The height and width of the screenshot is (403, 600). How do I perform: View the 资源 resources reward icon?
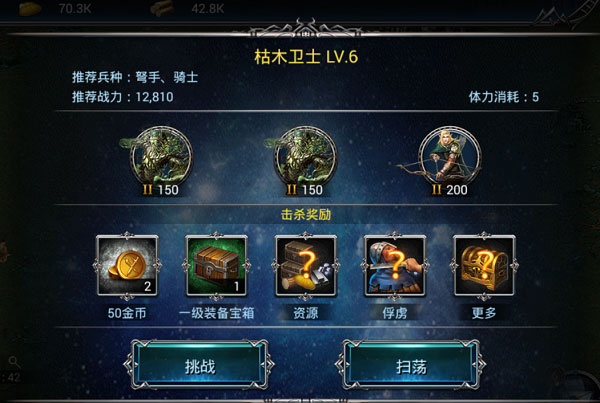[x=306, y=266]
